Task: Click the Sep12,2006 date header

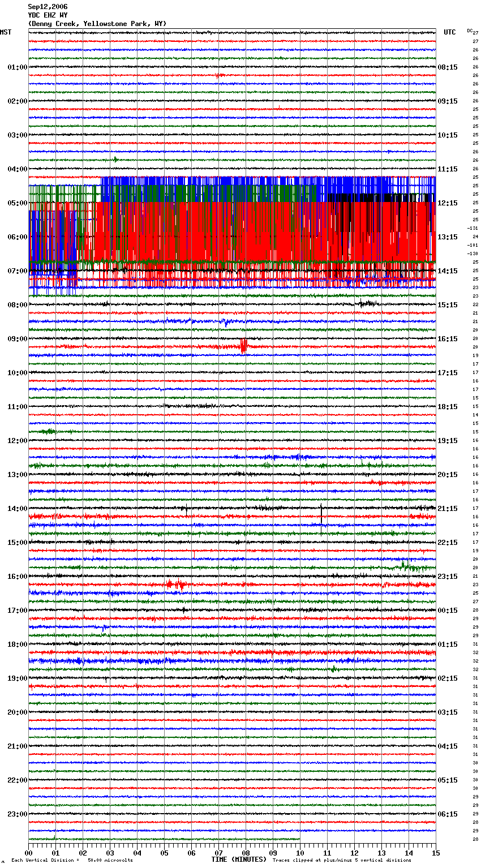Action: coord(48,7)
